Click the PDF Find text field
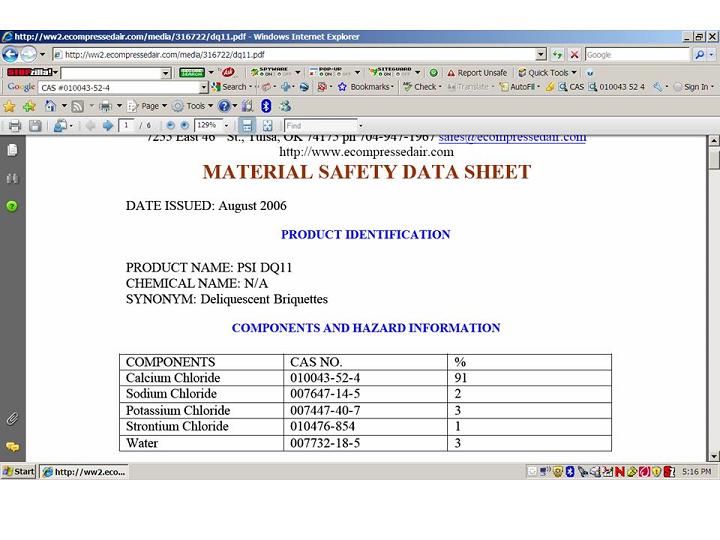The width and height of the screenshot is (720, 540). click(x=321, y=125)
